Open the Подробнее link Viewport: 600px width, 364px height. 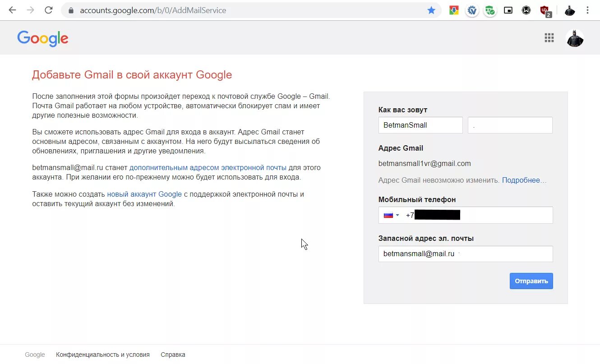(x=524, y=180)
